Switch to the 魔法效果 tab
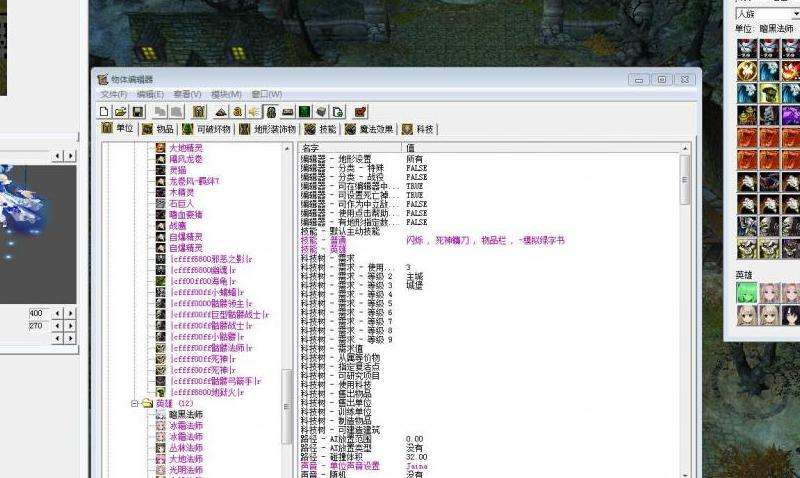 (x=369, y=129)
